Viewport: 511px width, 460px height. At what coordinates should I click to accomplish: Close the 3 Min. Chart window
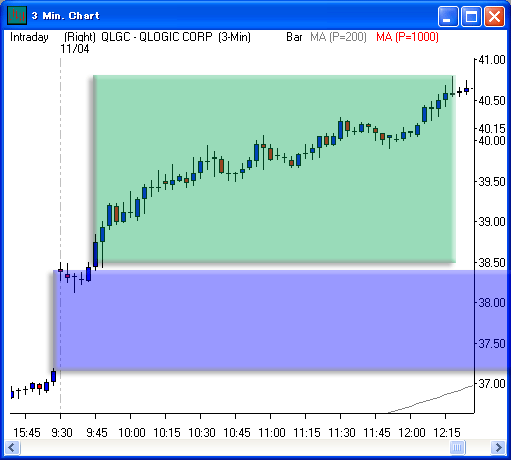[x=494, y=16]
